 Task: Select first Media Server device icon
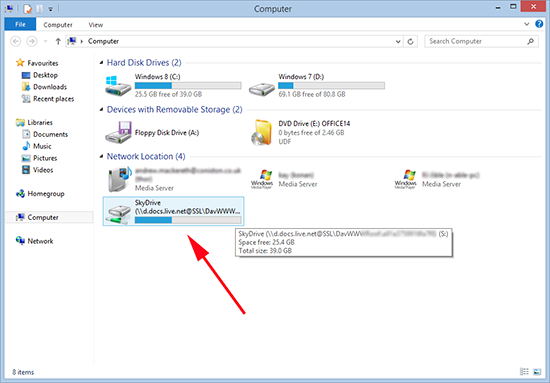119,179
